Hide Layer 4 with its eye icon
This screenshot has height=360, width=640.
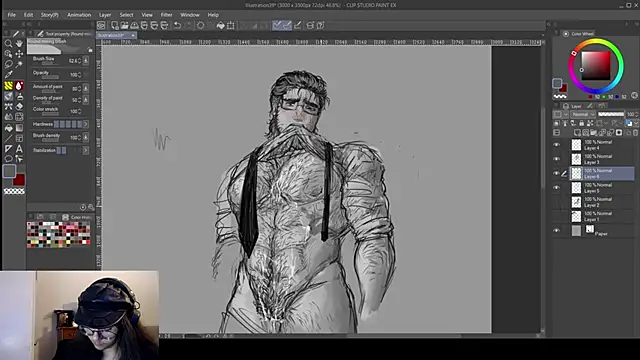coord(556,145)
